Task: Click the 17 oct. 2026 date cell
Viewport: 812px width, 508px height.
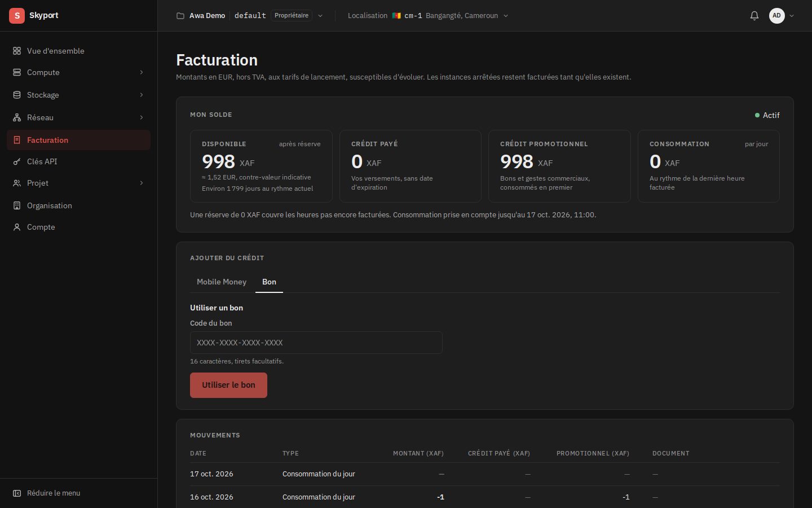Action: [x=211, y=474]
